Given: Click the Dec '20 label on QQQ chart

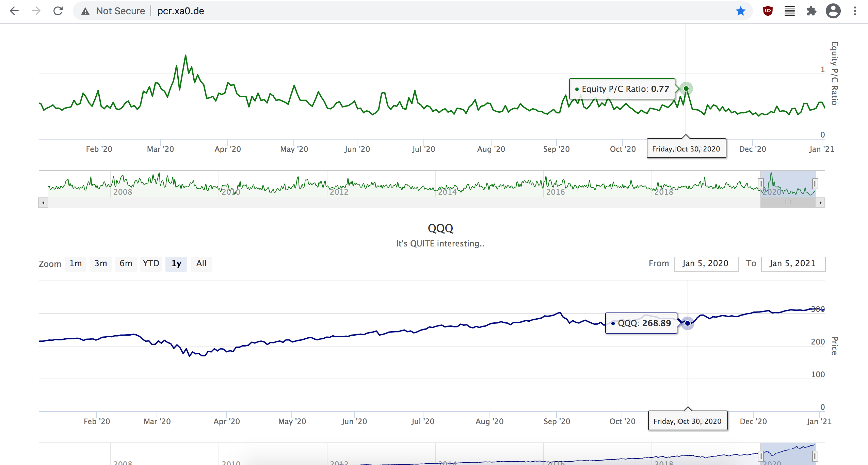Looking at the screenshot, I should (x=753, y=421).
